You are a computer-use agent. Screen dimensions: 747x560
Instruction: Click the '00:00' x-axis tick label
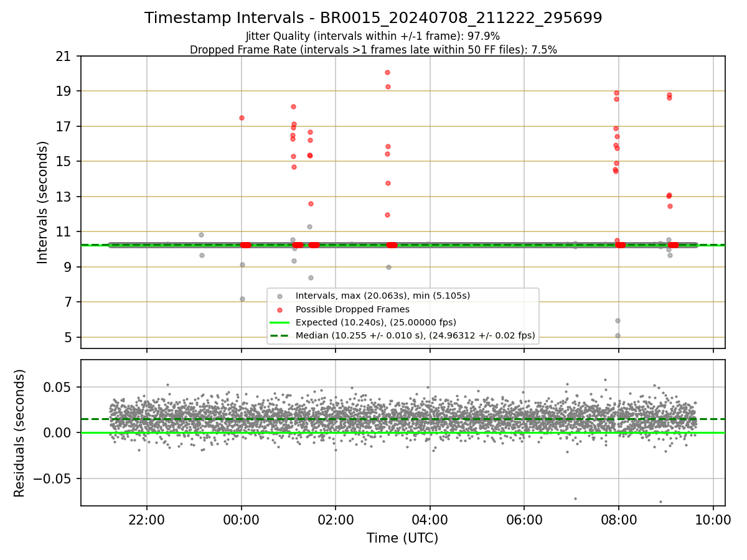[x=241, y=520]
